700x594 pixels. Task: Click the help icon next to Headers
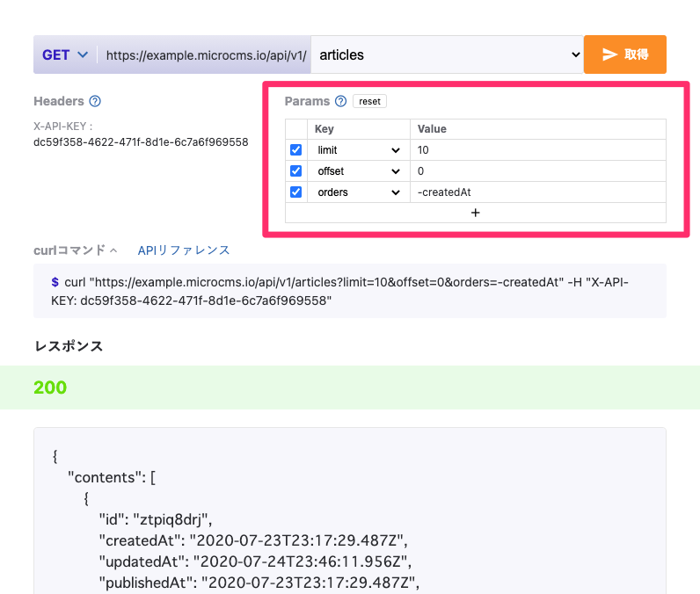95,102
